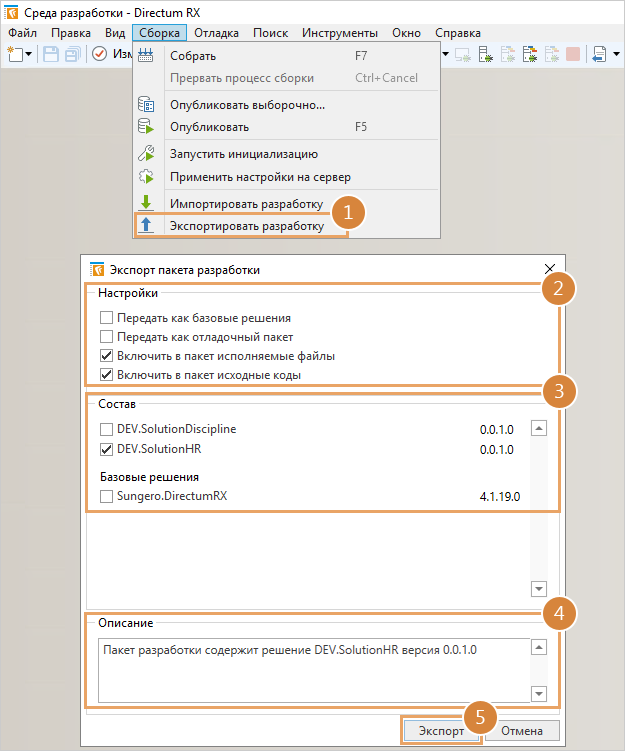Click the Save icon in the toolbar
625x751 pixels.
(51, 54)
